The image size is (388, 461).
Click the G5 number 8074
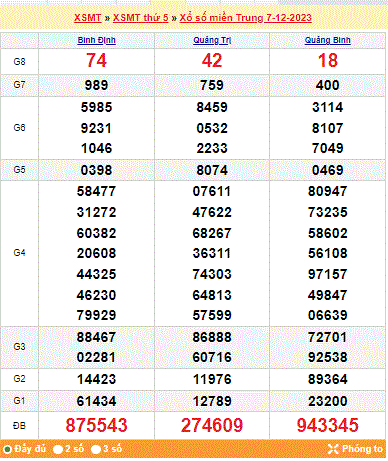pos(212,170)
